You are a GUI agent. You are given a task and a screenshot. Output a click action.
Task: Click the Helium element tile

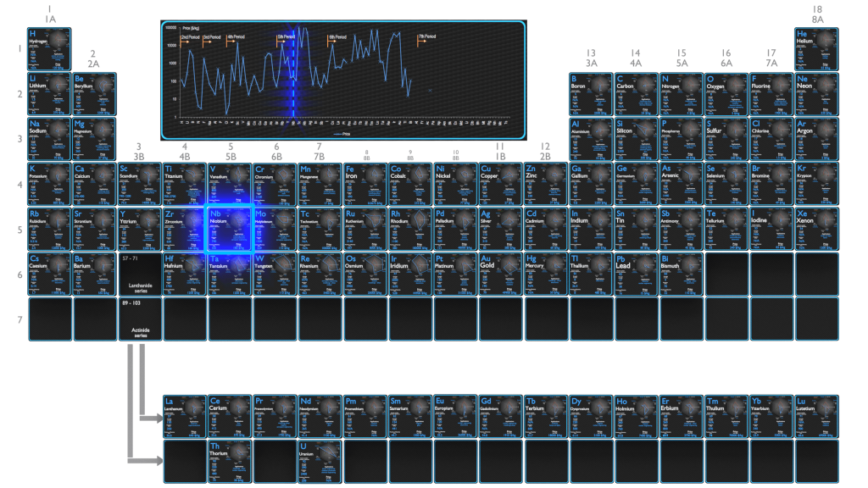click(816, 49)
